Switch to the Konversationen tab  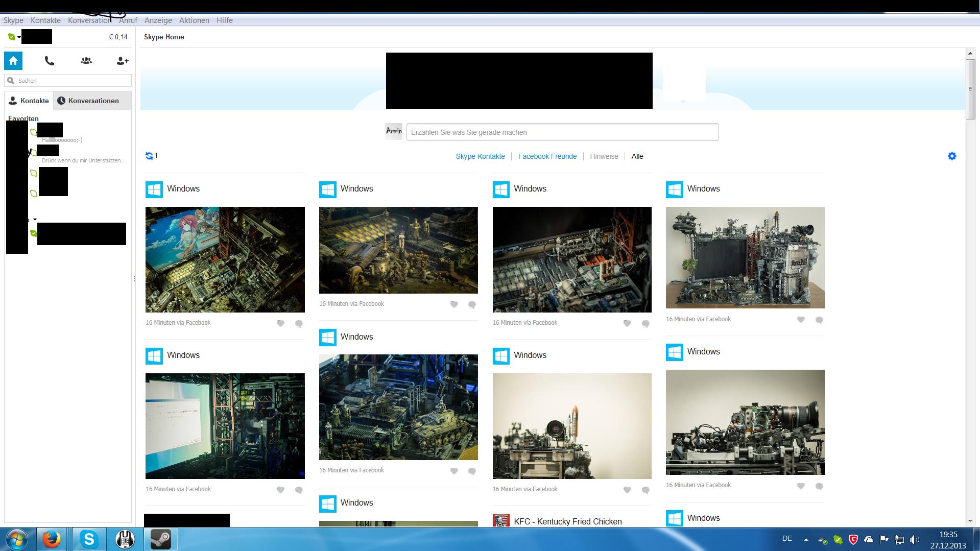coord(93,101)
